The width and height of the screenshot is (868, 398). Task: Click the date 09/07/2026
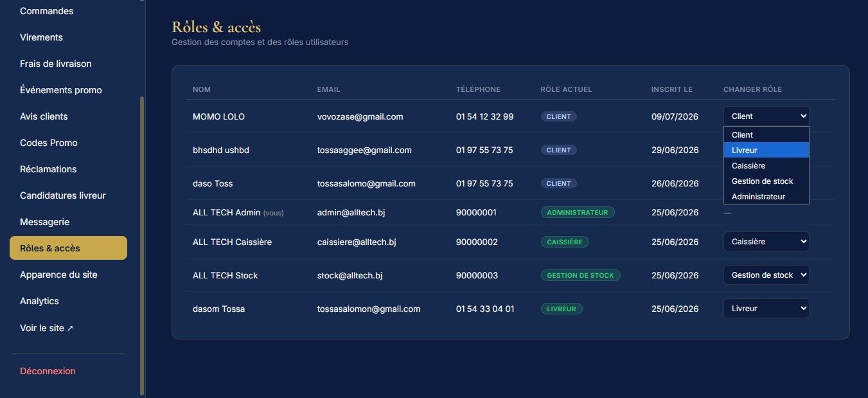pyautogui.click(x=675, y=116)
